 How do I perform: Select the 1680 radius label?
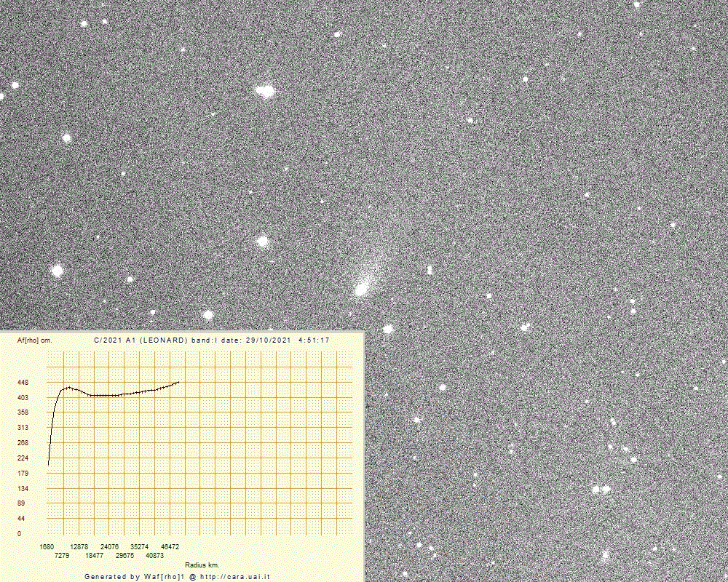tap(47, 546)
